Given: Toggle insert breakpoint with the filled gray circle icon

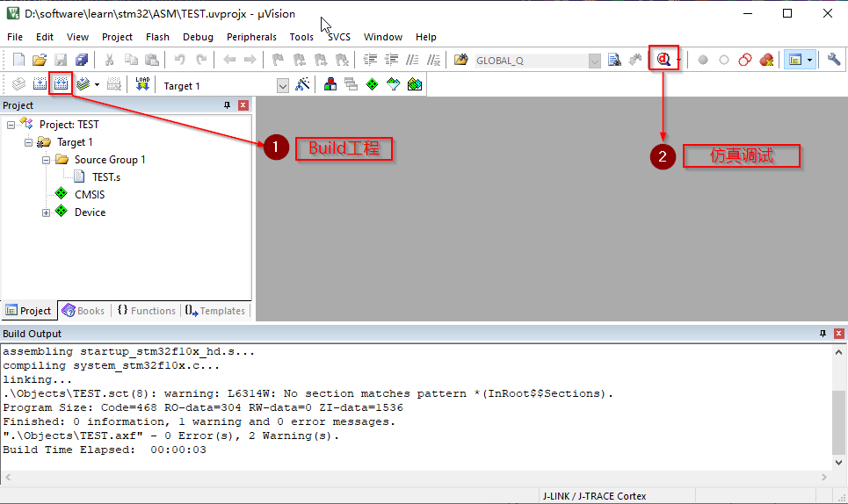Looking at the screenshot, I should pyautogui.click(x=702, y=60).
